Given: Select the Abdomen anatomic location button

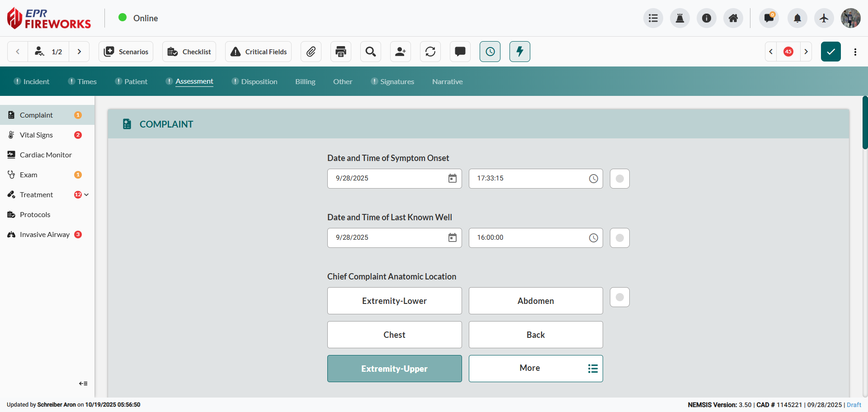Looking at the screenshot, I should click(x=536, y=301).
